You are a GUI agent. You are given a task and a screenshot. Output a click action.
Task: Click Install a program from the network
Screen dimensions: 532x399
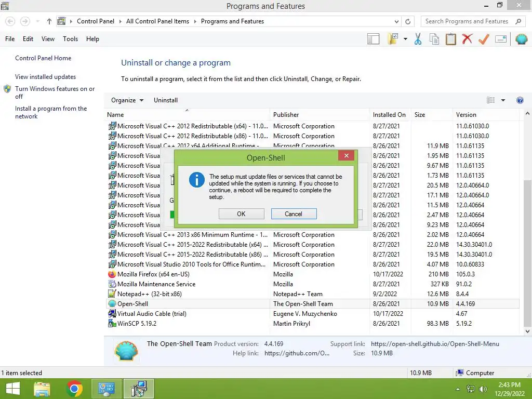pyautogui.click(x=51, y=112)
